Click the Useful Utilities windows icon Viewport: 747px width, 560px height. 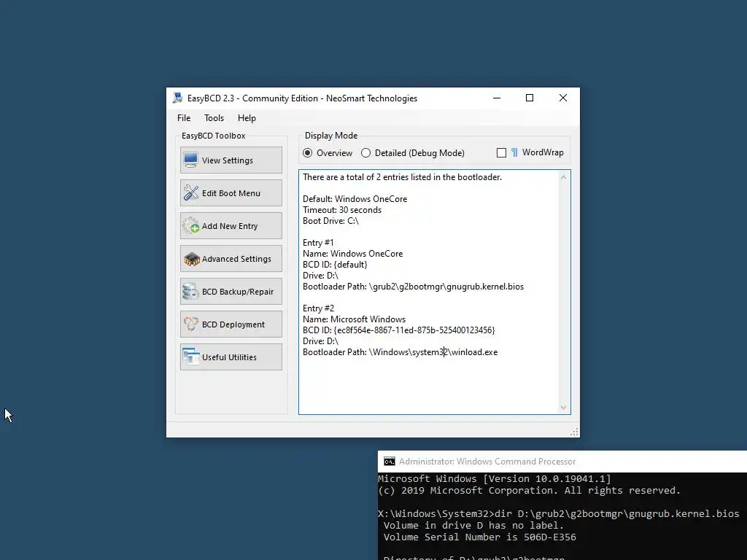[x=190, y=357]
